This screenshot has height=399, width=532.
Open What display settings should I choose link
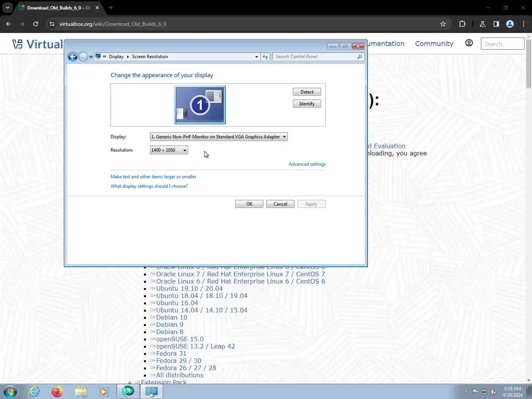click(149, 186)
